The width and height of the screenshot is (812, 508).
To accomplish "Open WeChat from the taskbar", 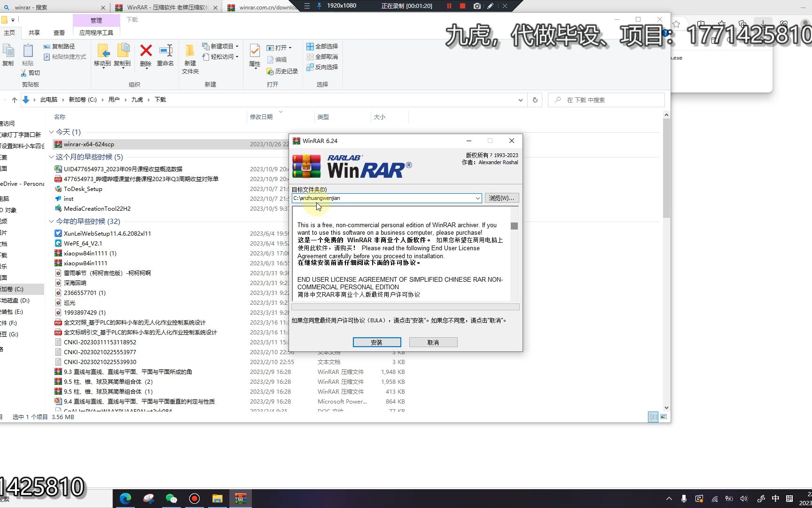I will (172, 499).
